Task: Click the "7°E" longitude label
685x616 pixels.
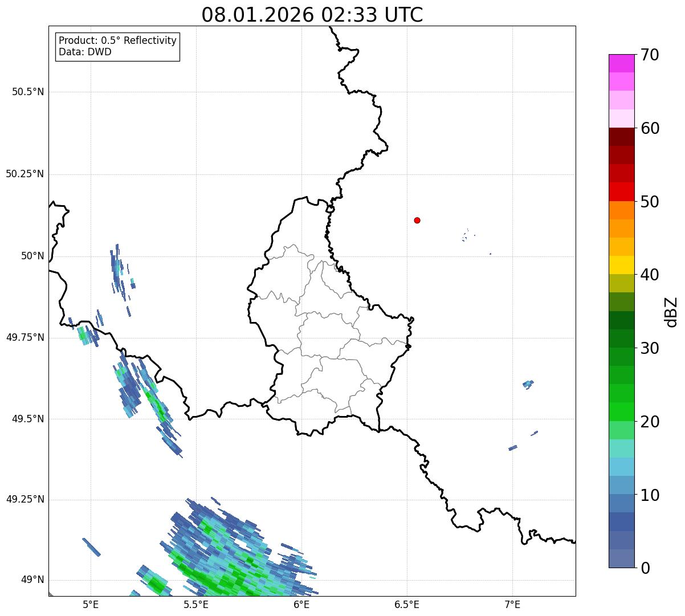Action: point(512,604)
